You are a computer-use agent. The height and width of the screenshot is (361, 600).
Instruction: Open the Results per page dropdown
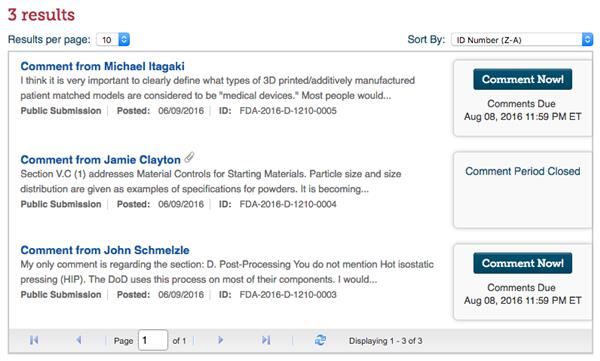tap(113, 39)
